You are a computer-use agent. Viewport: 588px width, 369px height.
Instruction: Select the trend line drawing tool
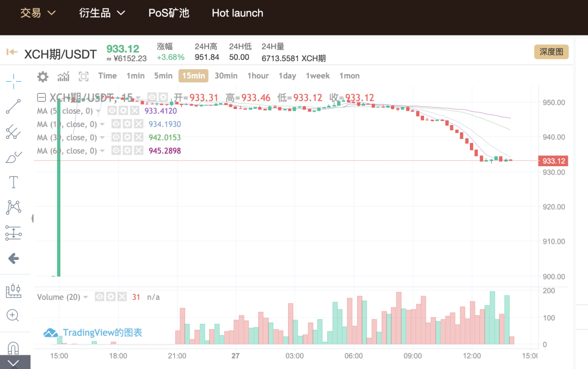tap(14, 106)
